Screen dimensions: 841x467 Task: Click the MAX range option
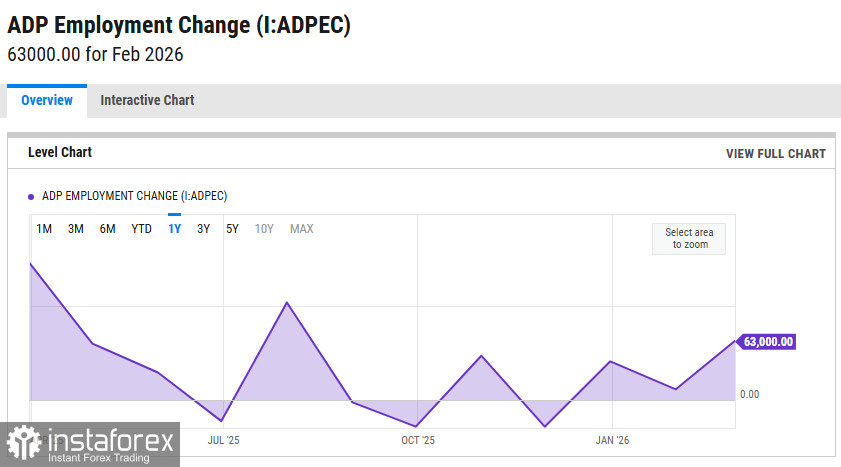pyautogui.click(x=302, y=229)
